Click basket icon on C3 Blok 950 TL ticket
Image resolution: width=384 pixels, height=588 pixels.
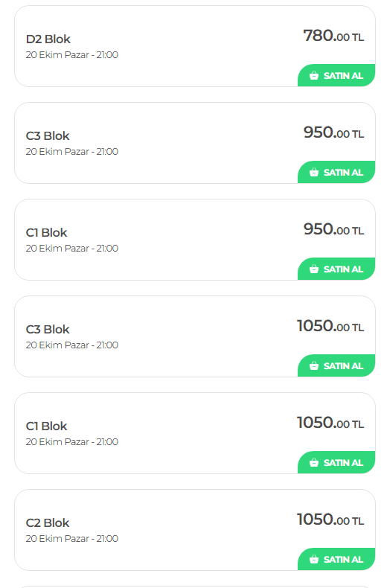coord(314,173)
